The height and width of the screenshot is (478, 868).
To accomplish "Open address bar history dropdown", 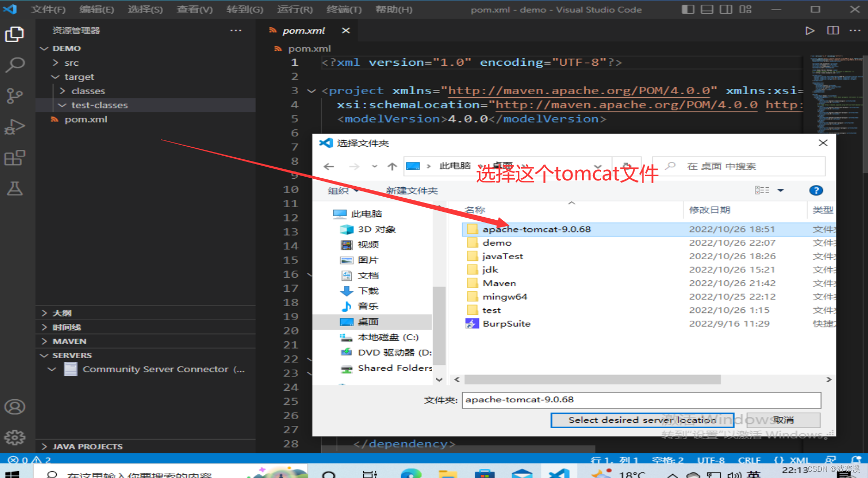I will point(597,166).
